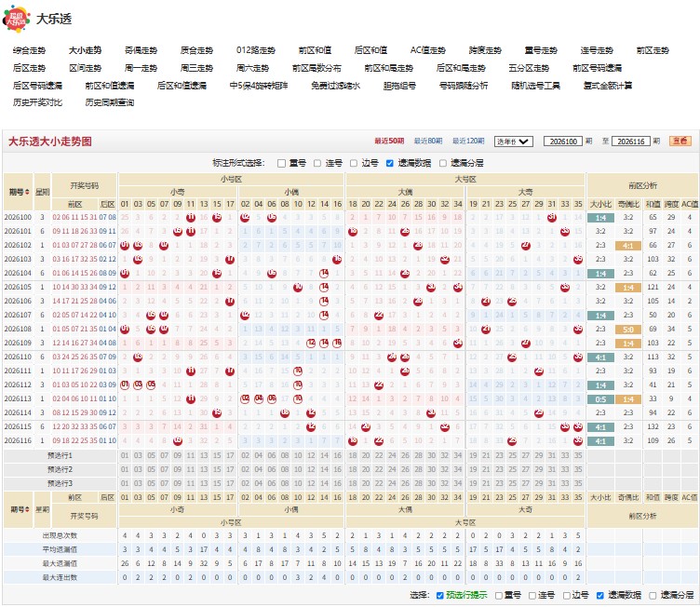Open 前区和值 in navigation
700x607 pixels.
point(316,50)
